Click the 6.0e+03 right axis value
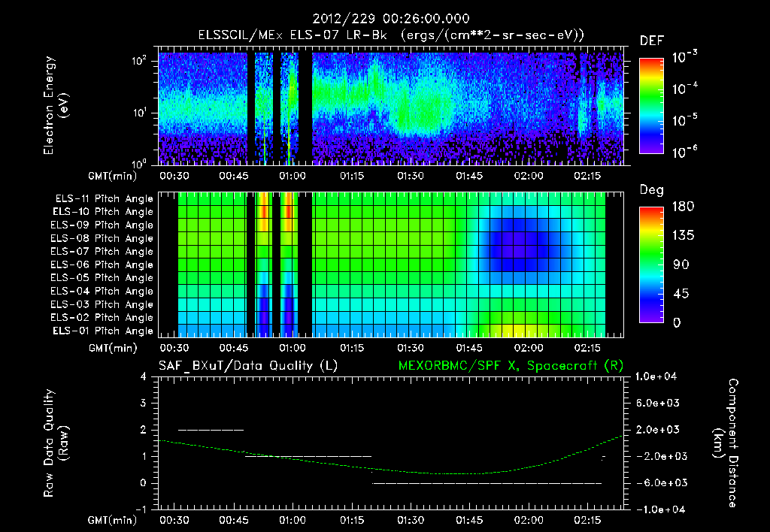This screenshot has width=770, height=532. click(x=657, y=404)
